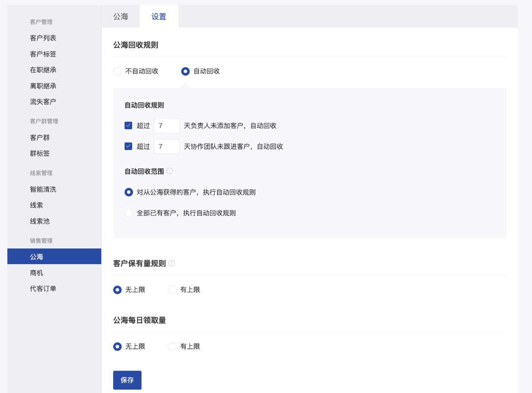This screenshot has width=532, height=393.
Task: Choose 全部已有客户 recycle range
Action: pos(129,213)
